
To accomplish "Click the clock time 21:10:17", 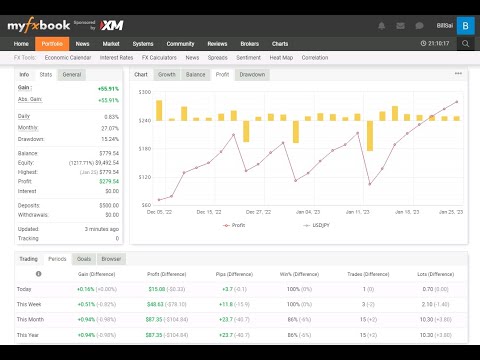I will [x=435, y=43].
